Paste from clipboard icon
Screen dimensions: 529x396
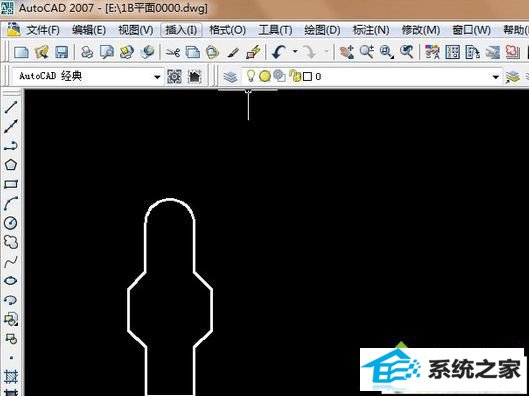213,52
